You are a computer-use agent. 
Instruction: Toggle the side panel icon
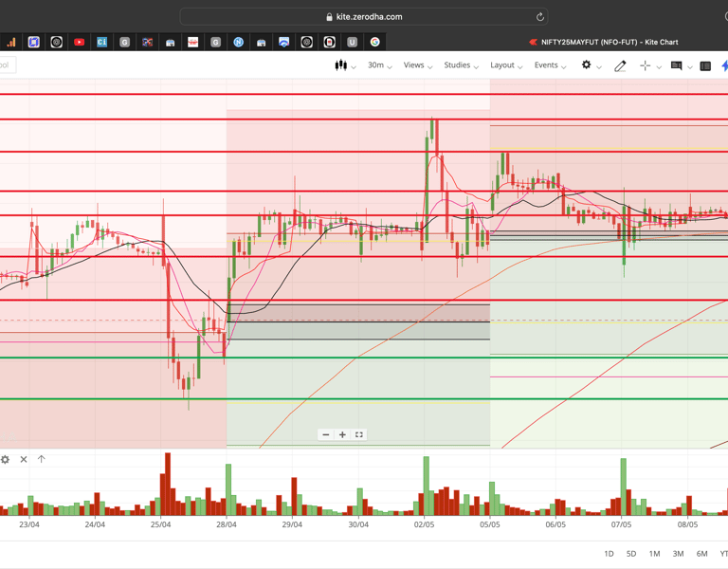coord(705,66)
